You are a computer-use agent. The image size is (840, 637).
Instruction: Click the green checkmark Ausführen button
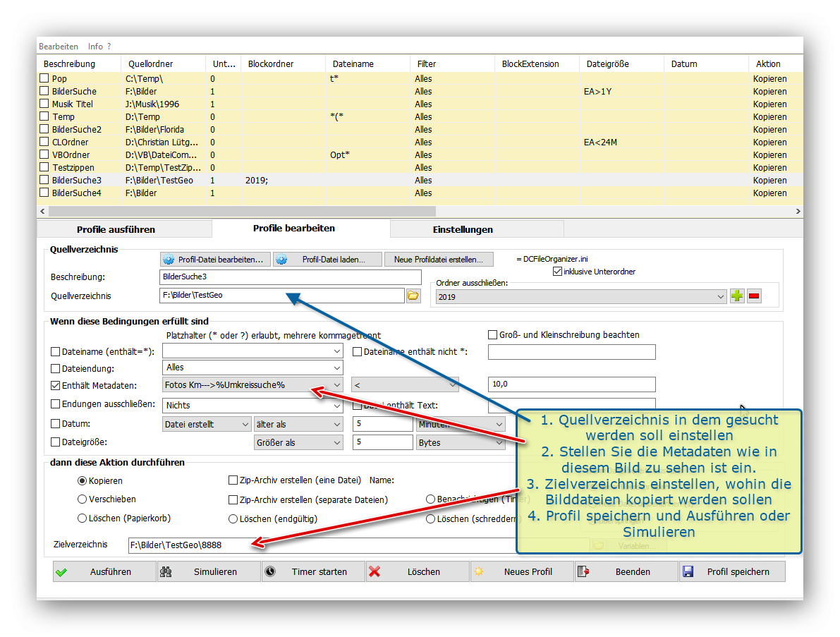104,571
